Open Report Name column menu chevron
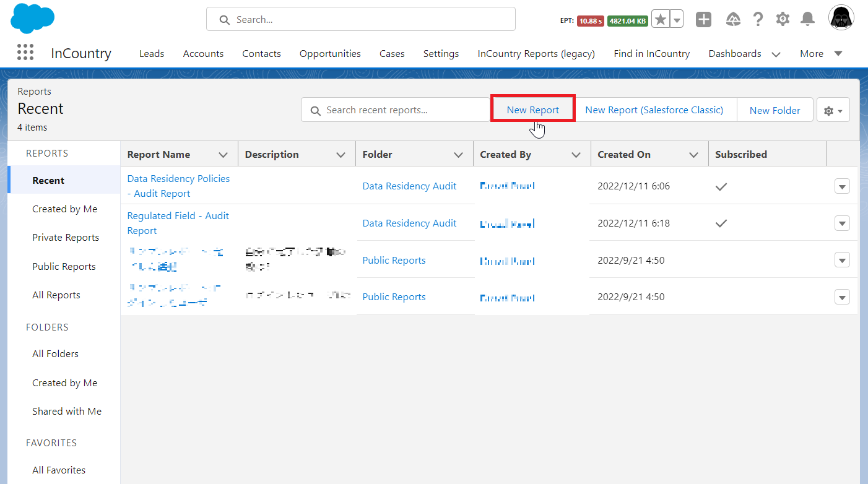 [224, 155]
